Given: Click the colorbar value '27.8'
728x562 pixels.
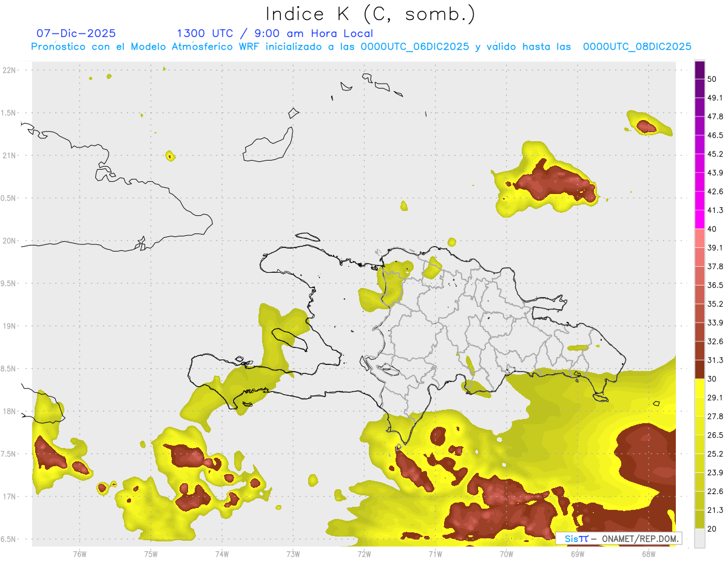Looking at the screenshot, I should 715,416.
